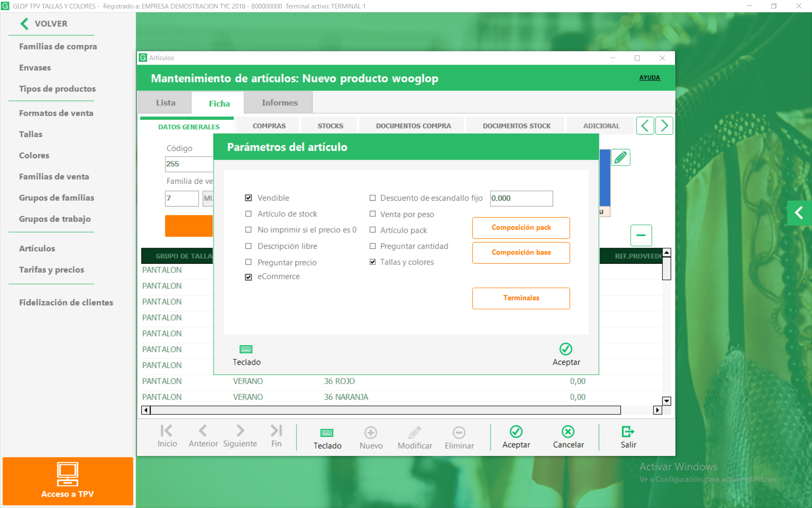The image size is (812, 508).
Task: Click the Teclado keyboard icon in dialog
Action: 246,349
